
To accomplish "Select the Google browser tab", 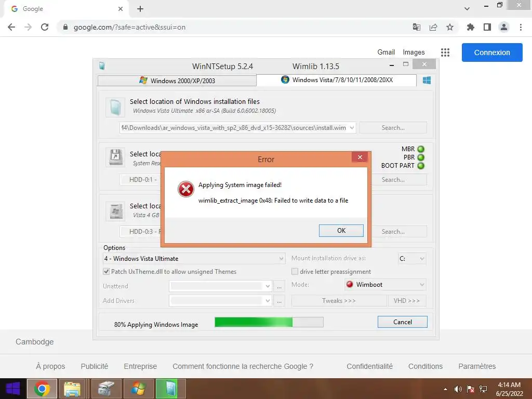I will click(66, 9).
